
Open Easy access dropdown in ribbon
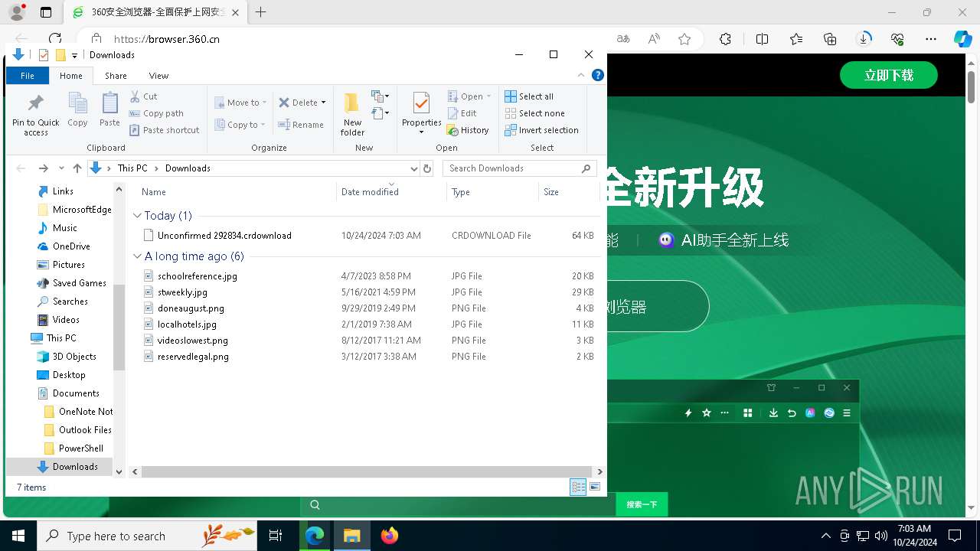381,114
